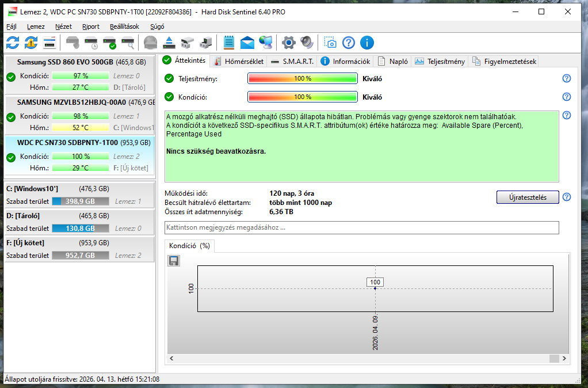The height and width of the screenshot is (388, 588).
Task: Click the 'Nincs szükség beavatkozásra.' text
Action: (x=216, y=151)
